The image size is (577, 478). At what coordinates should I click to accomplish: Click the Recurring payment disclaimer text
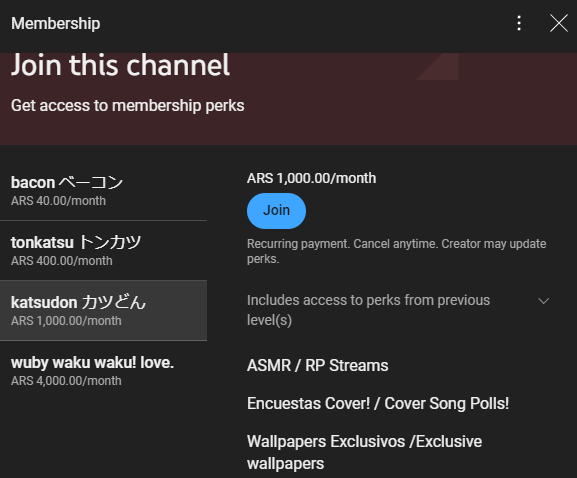point(397,251)
